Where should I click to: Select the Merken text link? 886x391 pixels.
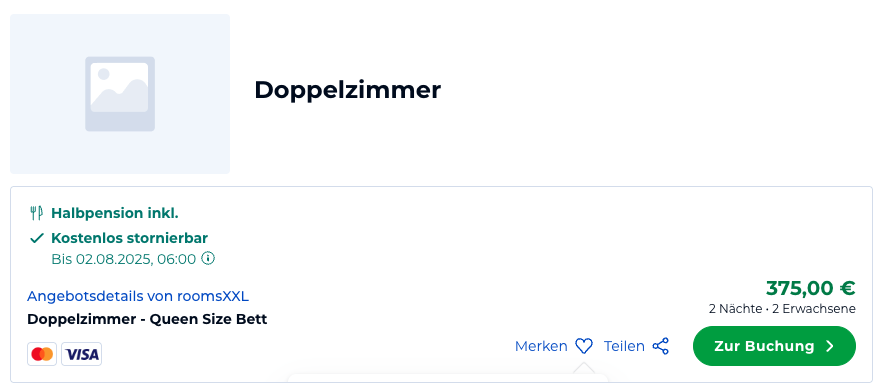click(x=541, y=346)
